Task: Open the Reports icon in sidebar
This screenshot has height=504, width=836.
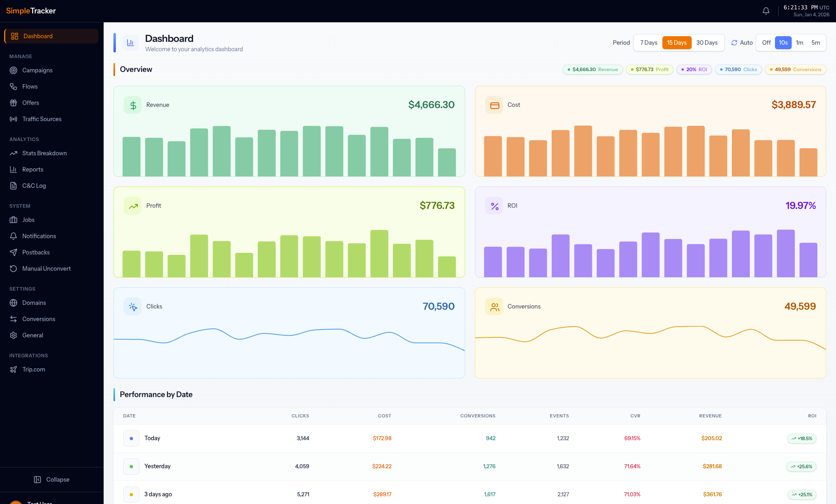Action: click(x=13, y=169)
